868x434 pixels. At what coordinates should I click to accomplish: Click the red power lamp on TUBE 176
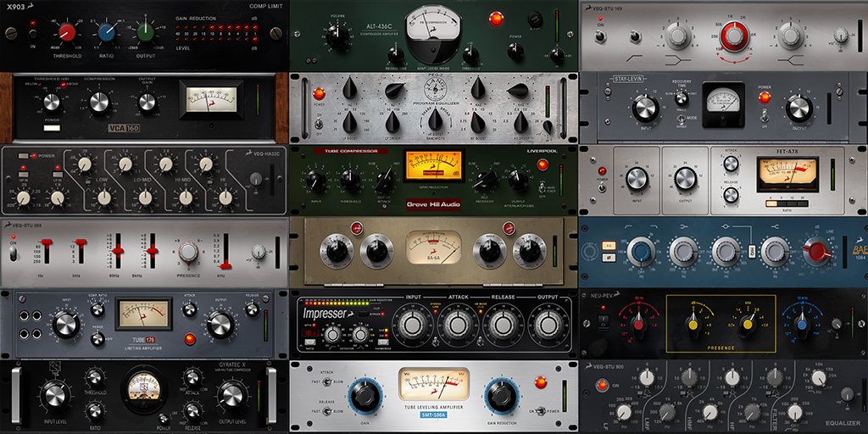click(x=190, y=339)
